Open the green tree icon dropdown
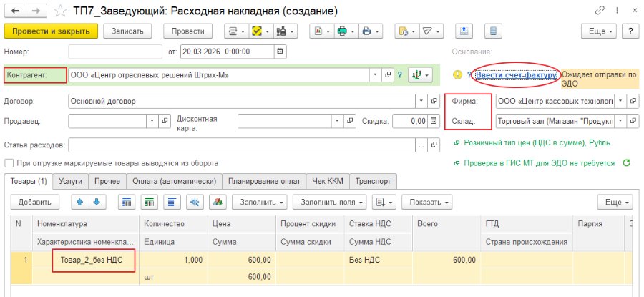 tap(420, 75)
